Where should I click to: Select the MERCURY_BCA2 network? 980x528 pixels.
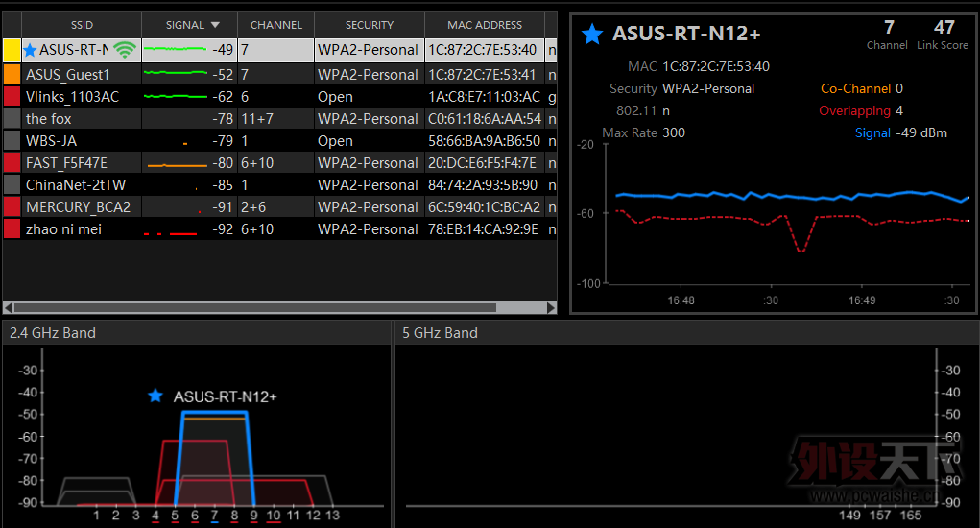(x=280, y=206)
